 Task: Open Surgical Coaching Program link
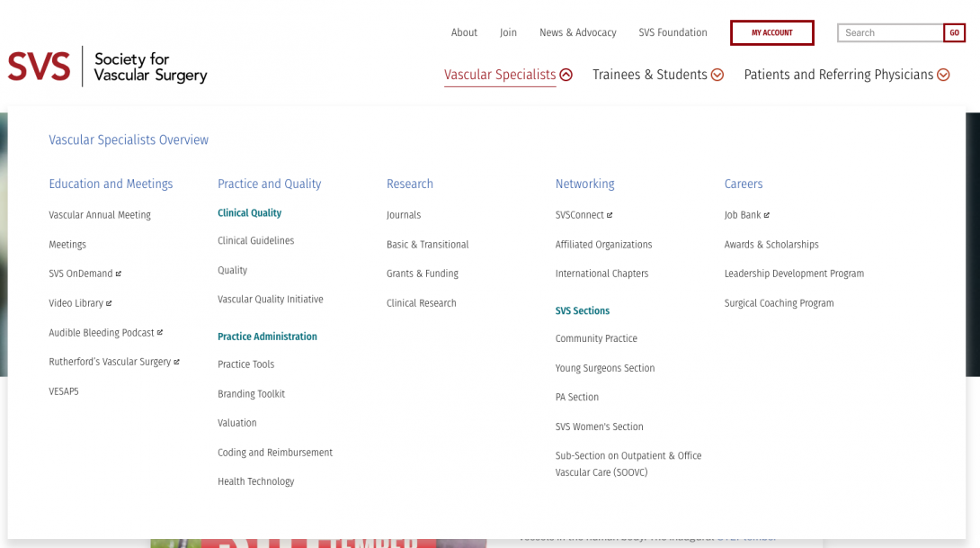(779, 303)
